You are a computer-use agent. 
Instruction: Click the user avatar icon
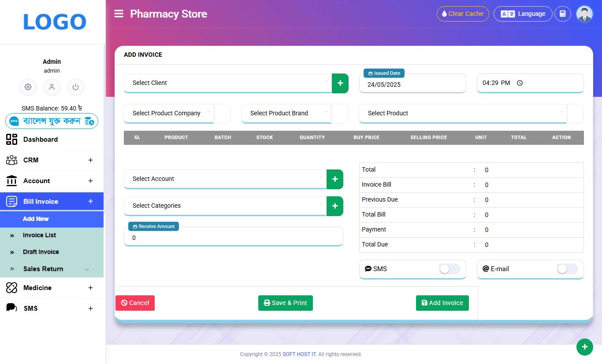click(584, 14)
